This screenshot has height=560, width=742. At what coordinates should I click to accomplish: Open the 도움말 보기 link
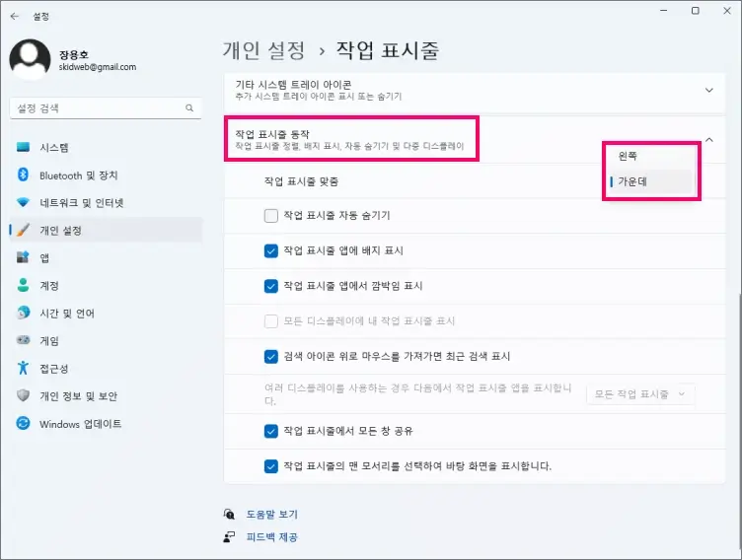pos(270,514)
